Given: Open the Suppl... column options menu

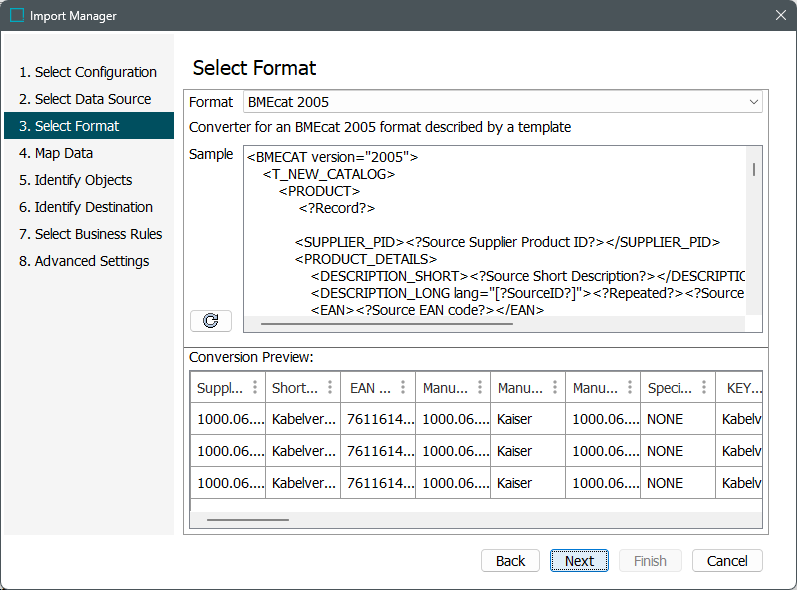Looking at the screenshot, I should pos(255,388).
